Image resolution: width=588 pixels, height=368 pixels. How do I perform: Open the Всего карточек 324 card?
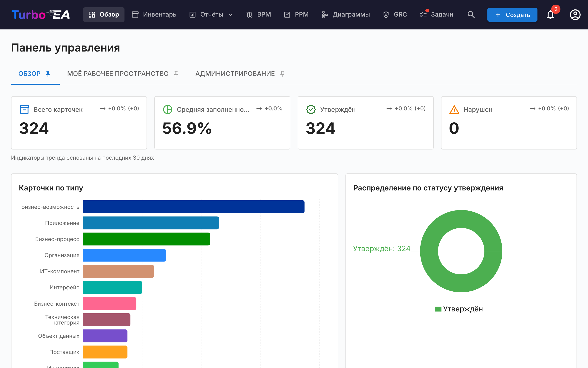(79, 123)
